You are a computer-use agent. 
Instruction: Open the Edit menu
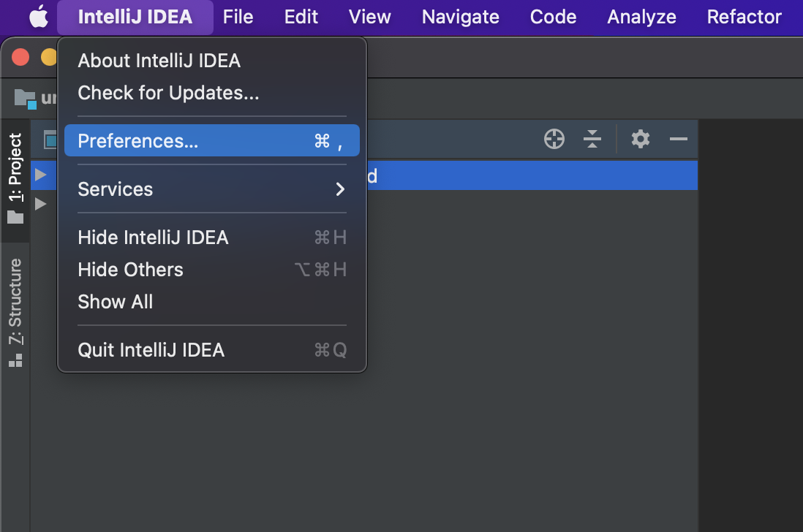[x=301, y=17]
